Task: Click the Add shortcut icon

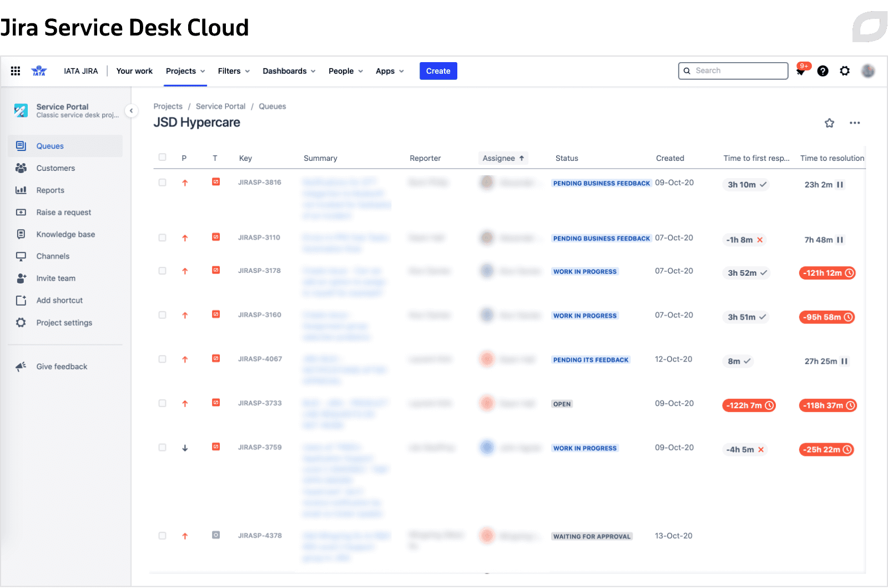Action: pos(21,300)
